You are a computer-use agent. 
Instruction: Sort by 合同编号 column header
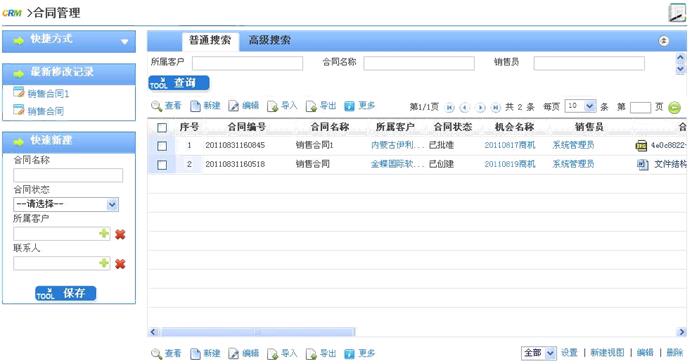coord(247,127)
